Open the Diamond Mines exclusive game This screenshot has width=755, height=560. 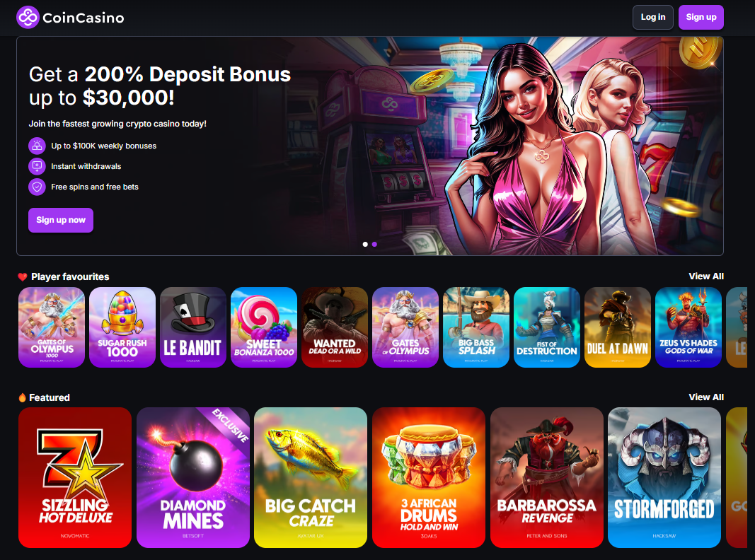[193, 478]
